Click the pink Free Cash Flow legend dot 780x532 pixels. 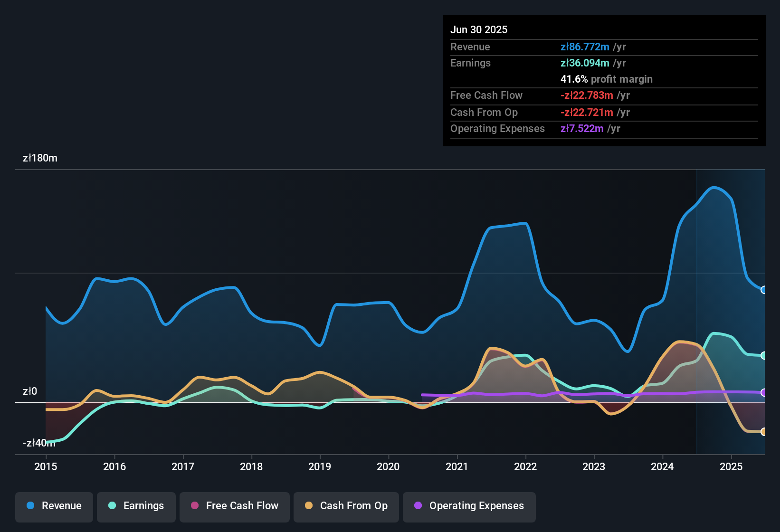195,505
